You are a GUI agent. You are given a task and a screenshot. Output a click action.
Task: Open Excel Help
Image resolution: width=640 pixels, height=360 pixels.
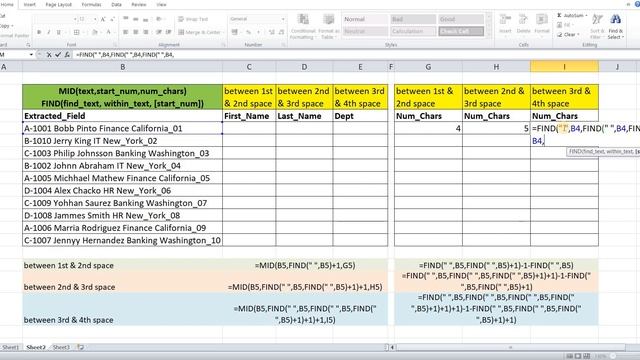(x=638, y=4)
